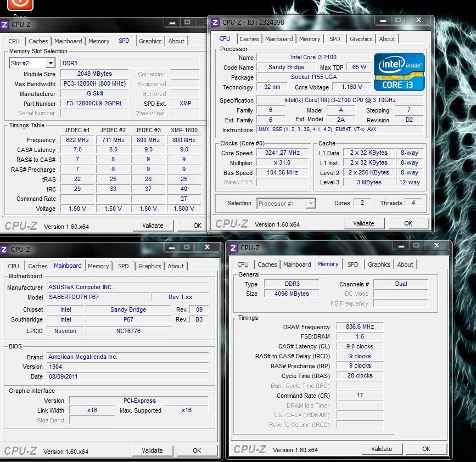
Task: Switch to Caches tab in SPD window
Action: pos(38,41)
